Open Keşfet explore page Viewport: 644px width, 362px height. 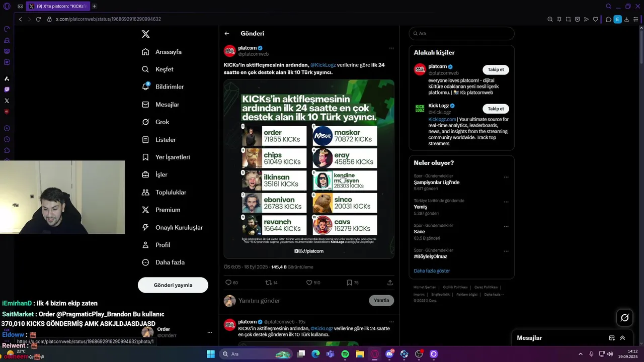click(x=157, y=69)
